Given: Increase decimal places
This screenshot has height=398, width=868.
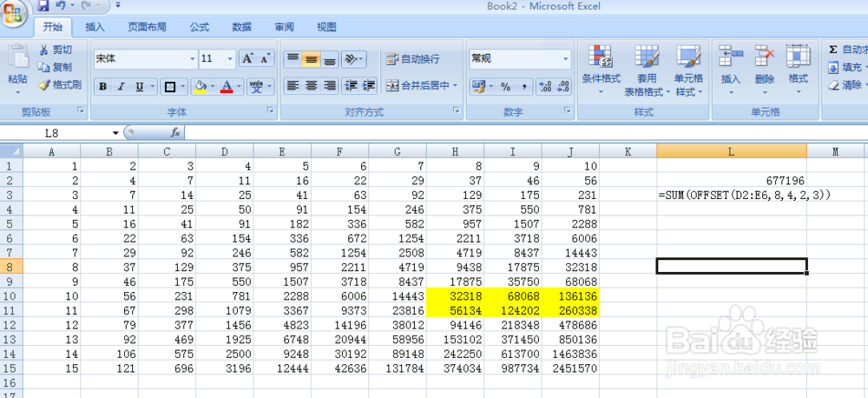Looking at the screenshot, I should click(x=545, y=87).
